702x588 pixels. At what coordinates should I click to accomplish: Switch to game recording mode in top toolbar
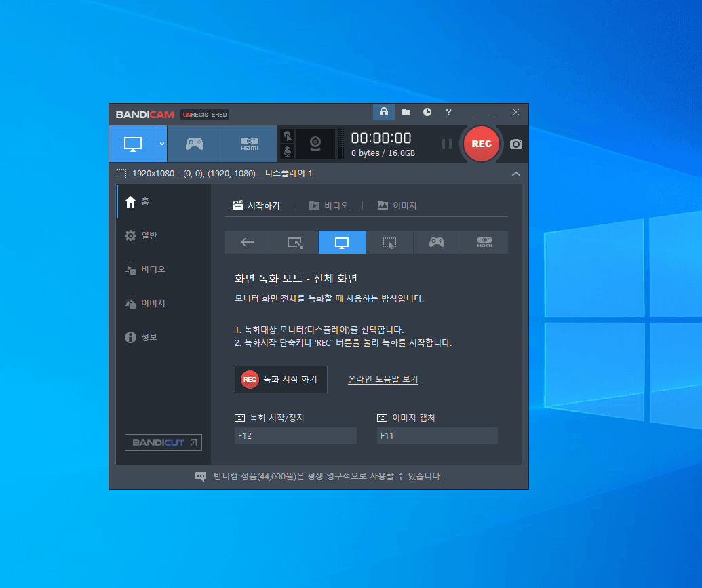click(x=195, y=144)
